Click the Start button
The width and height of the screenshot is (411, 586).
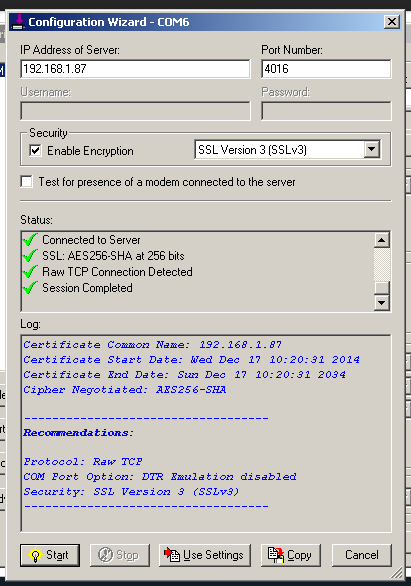[x=50, y=555]
